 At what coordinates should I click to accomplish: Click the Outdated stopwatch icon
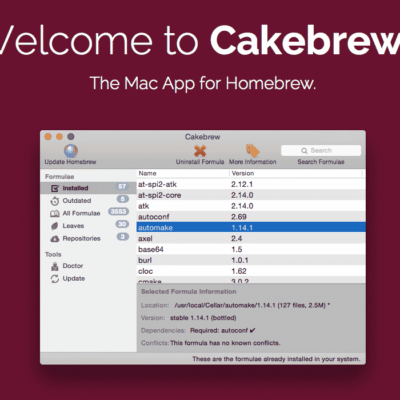pyautogui.click(x=55, y=201)
